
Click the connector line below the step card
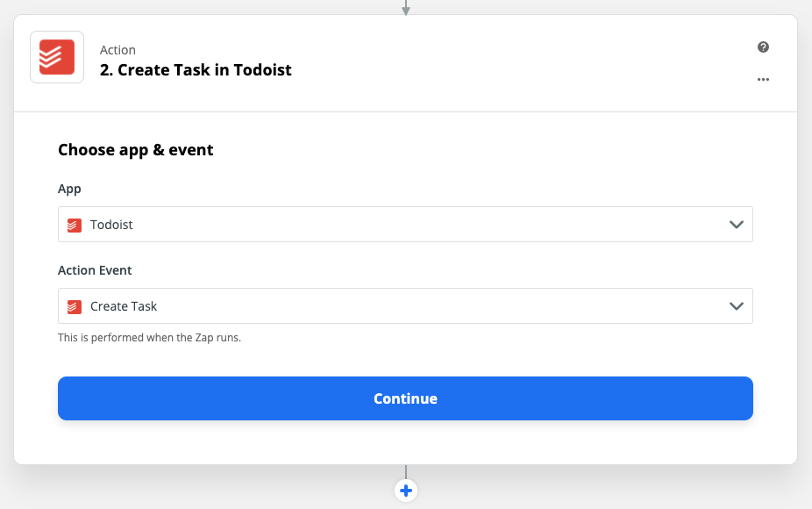tap(405, 470)
